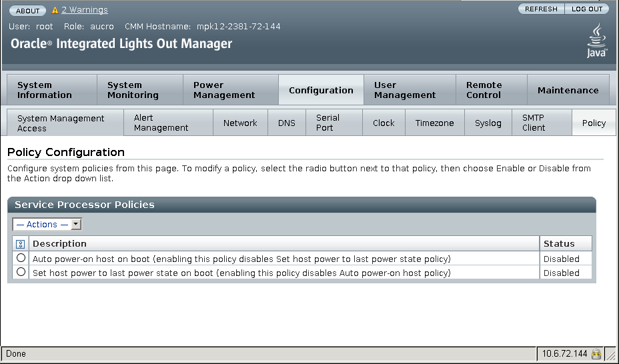This screenshot has height=364, width=619.
Task: Click the Role aucro label
Action: point(89,27)
